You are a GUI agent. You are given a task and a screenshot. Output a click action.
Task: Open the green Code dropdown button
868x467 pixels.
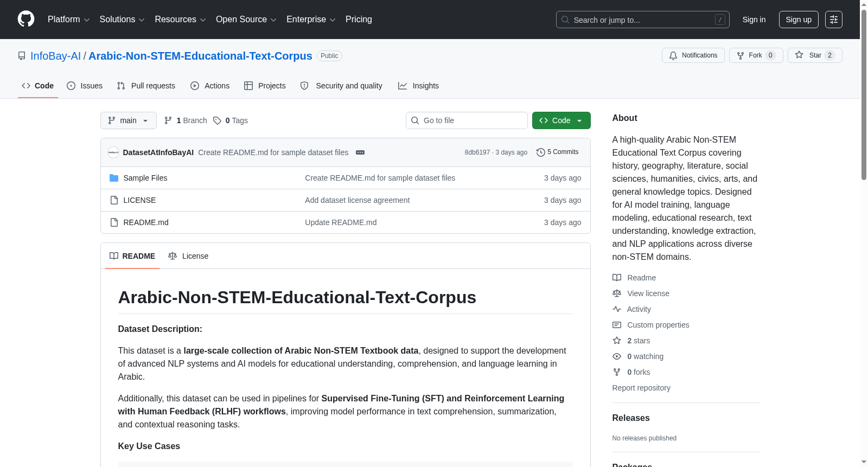coord(561,120)
